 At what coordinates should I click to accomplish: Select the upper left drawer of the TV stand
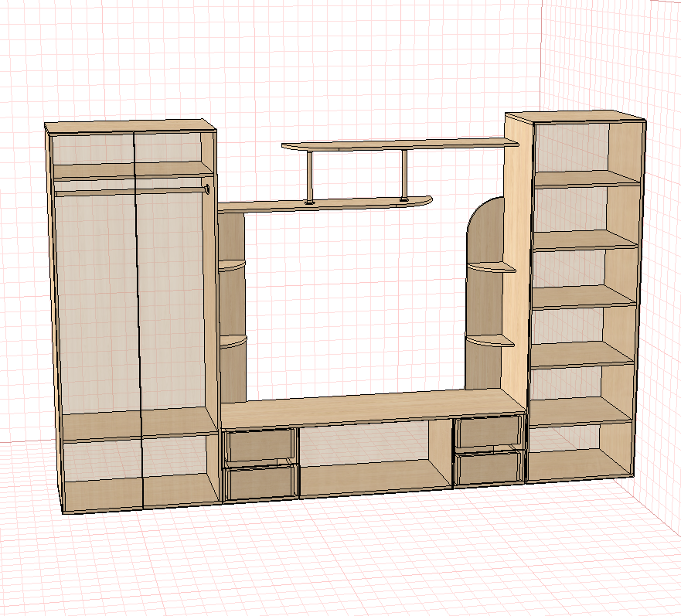click(x=259, y=444)
